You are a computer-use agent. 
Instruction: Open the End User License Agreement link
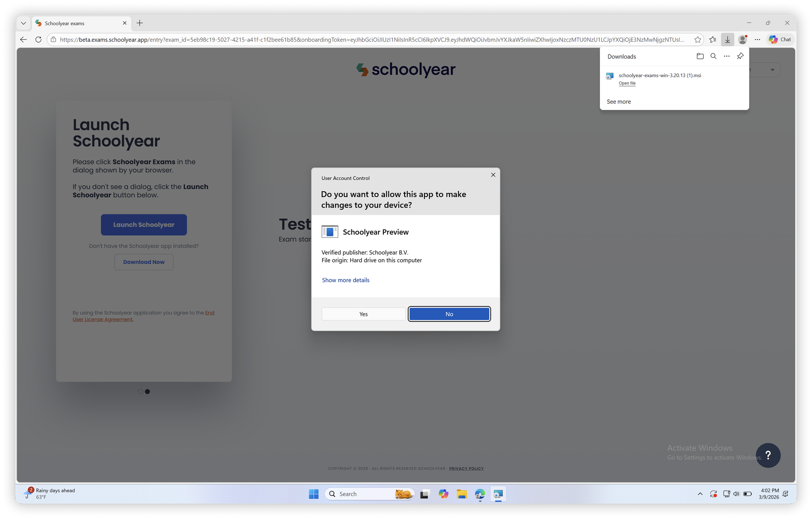pyautogui.click(x=143, y=316)
